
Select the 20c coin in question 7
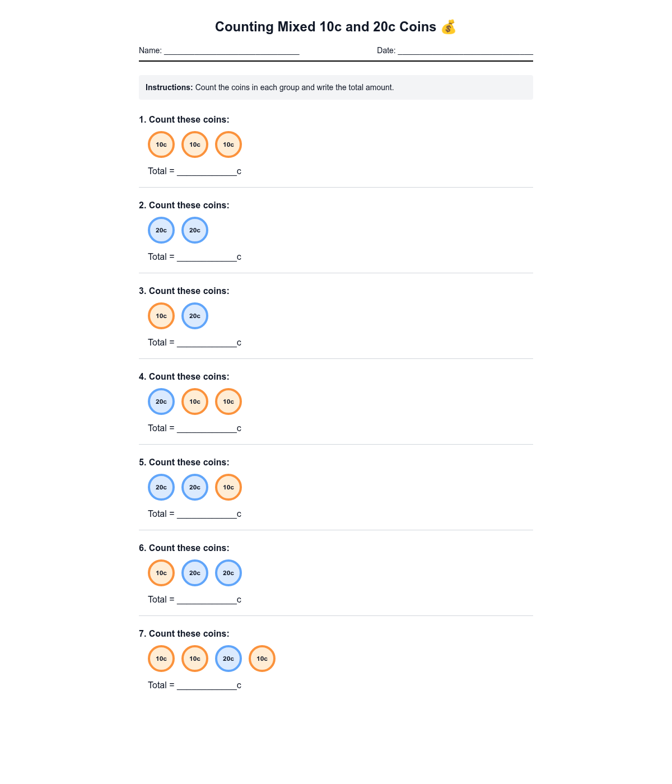[228, 659]
